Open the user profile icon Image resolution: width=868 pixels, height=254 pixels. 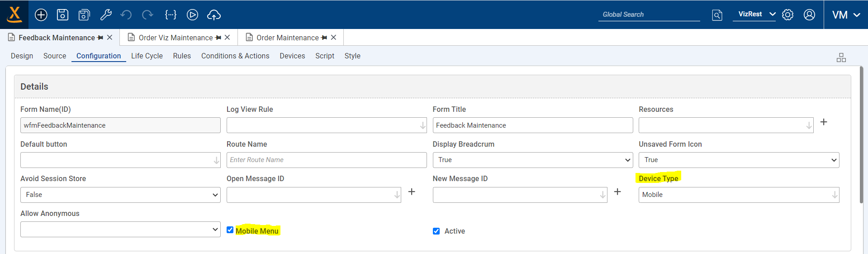pos(809,15)
